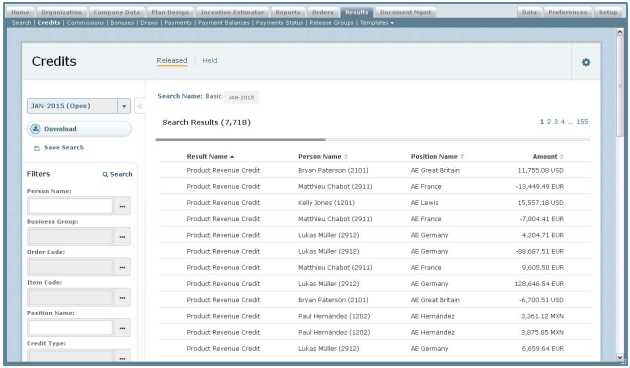Open the Orders tab
Screen dimensions: 630x368
(323, 12)
